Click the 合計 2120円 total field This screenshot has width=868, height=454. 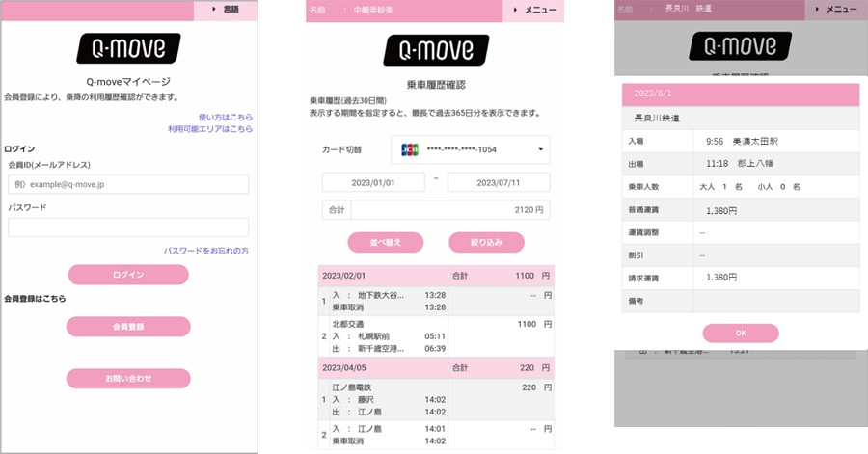click(436, 210)
